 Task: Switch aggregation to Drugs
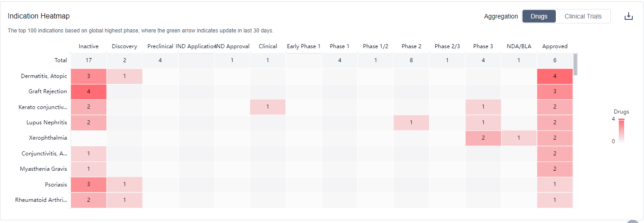click(x=539, y=16)
